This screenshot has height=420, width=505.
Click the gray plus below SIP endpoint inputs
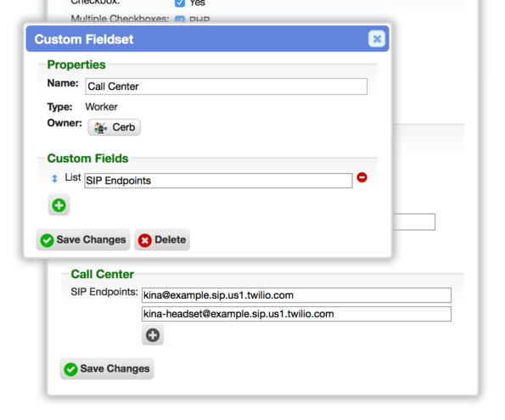(x=153, y=335)
